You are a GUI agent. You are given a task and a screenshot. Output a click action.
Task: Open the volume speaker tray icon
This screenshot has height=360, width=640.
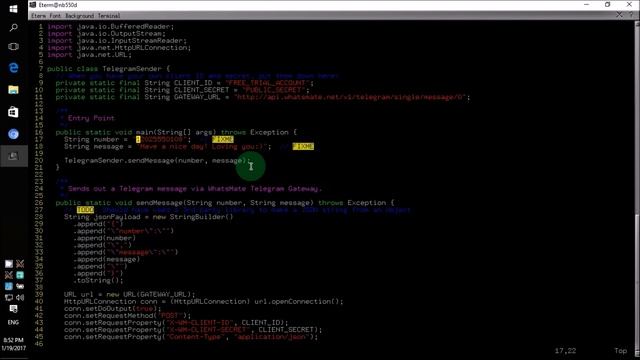point(20,297)
